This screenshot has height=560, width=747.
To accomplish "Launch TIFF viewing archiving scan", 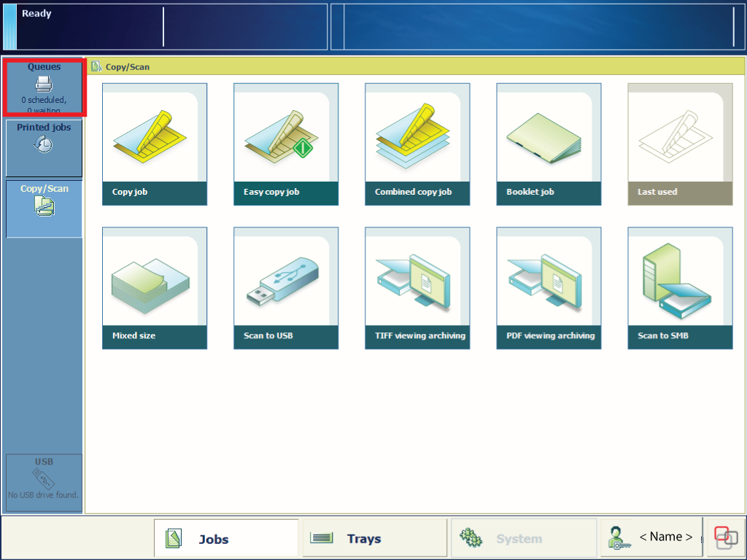I will (x=417, y=288).
